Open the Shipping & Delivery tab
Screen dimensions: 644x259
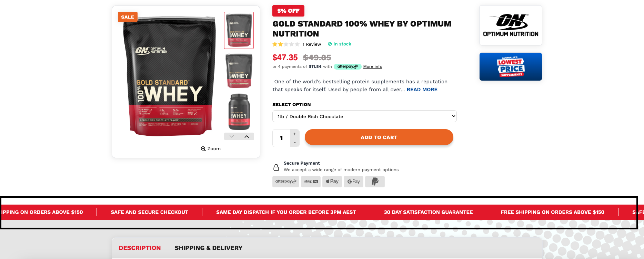[208, 248]
